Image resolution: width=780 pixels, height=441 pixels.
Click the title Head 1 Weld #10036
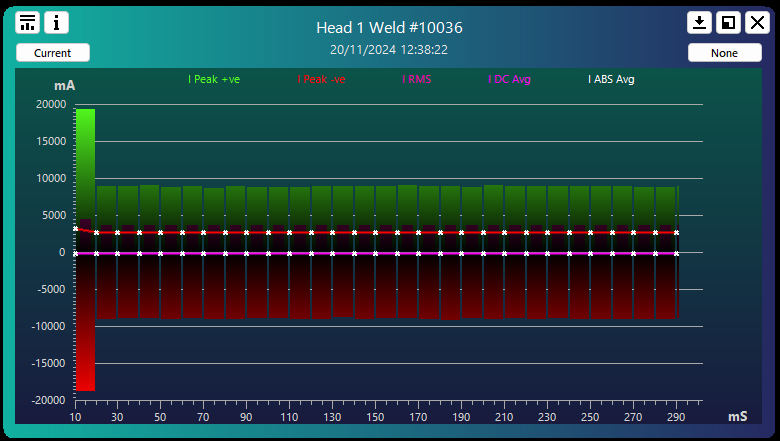point(390,27)
